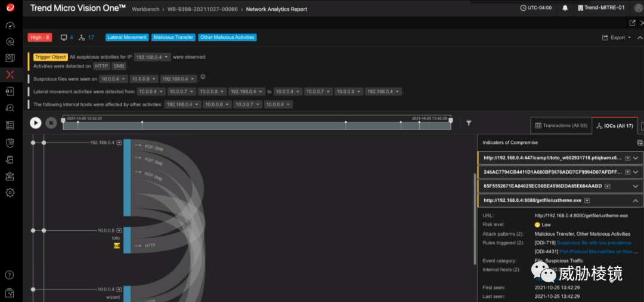Click the First seen timestamp value

point(557,288)
